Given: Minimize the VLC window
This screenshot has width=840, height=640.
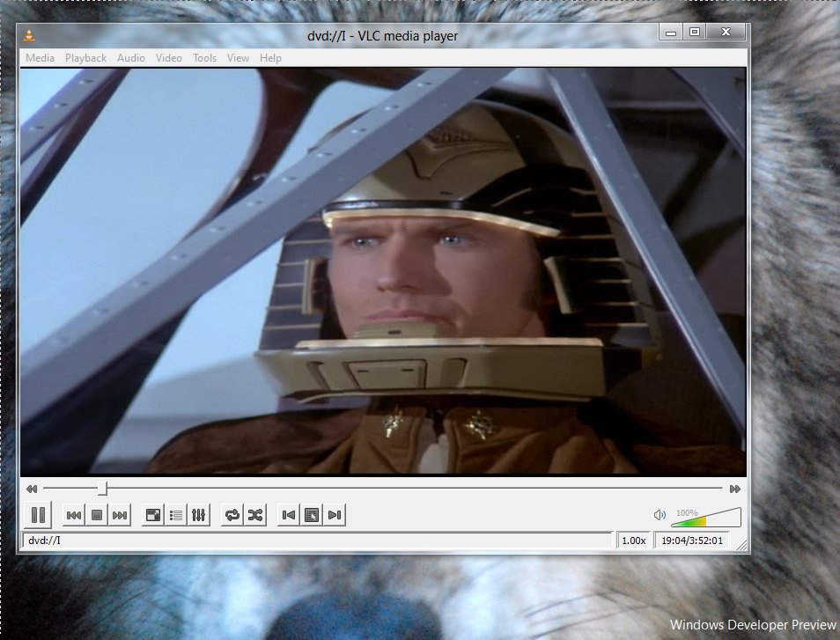Looking at the screenshot, I should (670, 33).
